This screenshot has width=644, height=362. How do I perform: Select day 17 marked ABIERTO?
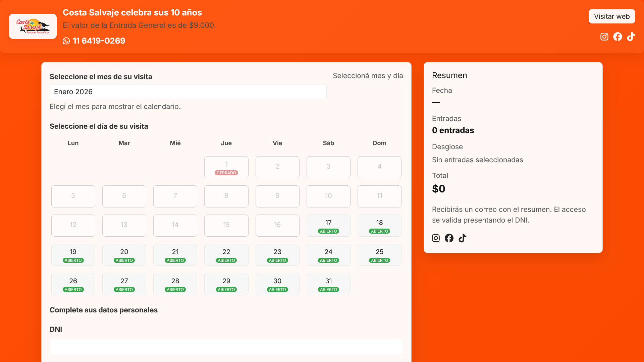coord(328,225)
